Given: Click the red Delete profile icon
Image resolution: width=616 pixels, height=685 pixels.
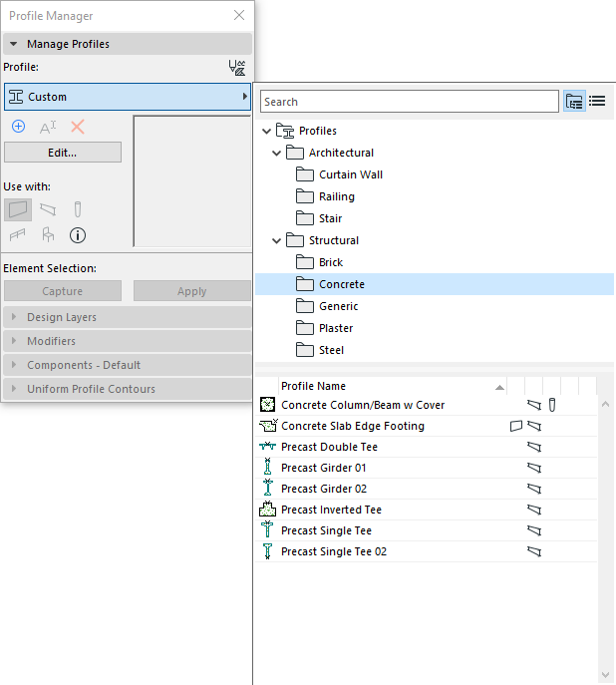Looking at the screenshot, I should 78,127.
